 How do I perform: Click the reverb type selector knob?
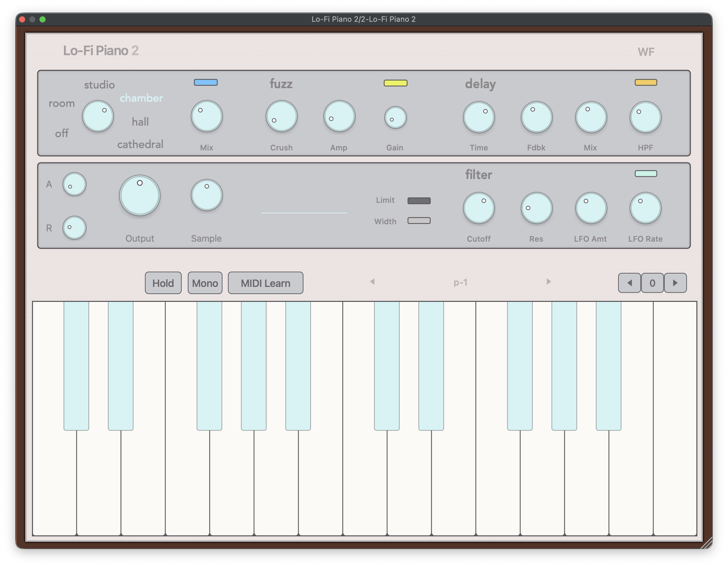coord(98,116)
